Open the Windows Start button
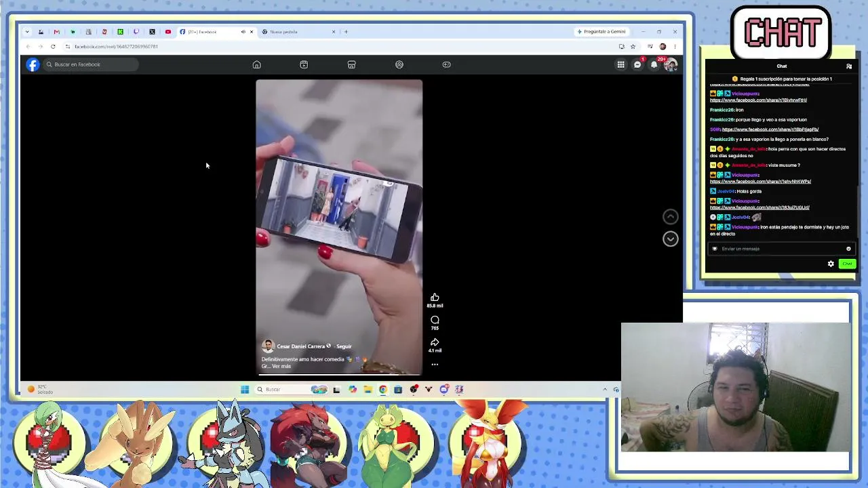This screenshot has width=868, height=488. [244, 389]
